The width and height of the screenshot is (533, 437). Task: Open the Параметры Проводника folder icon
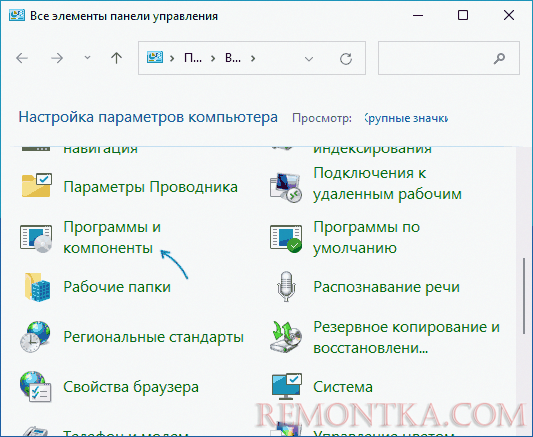pyautogui.click(x=36, y=186)
